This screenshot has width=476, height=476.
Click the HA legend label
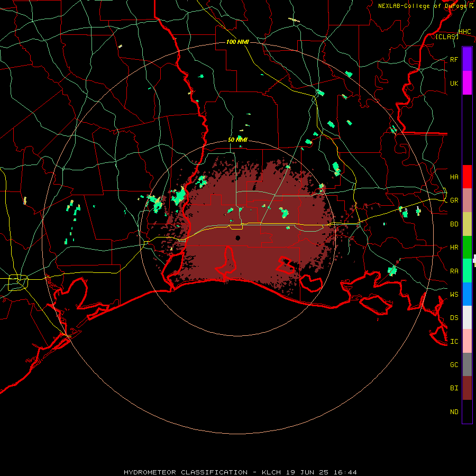point(454,177)
